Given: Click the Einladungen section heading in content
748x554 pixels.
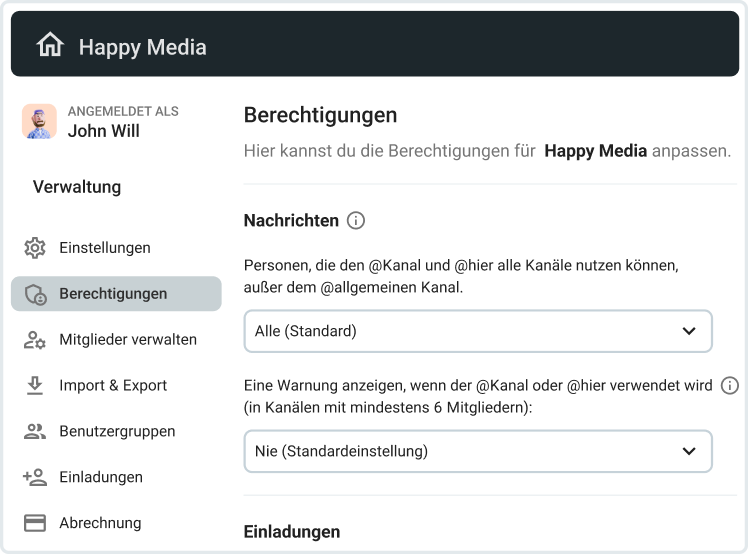Looking at the screenshot, I should [292, 532].
